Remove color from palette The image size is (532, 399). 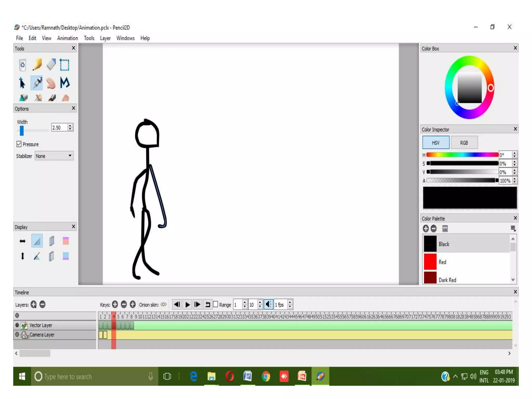click(434, 229)
